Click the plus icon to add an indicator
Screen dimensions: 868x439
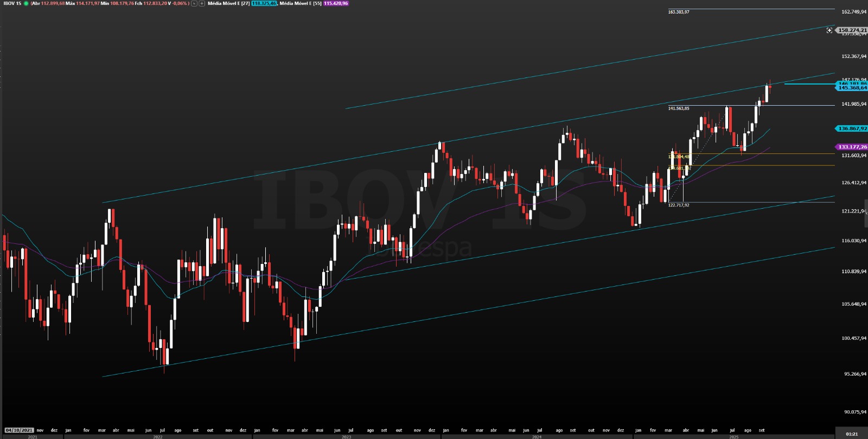[202, 3]
